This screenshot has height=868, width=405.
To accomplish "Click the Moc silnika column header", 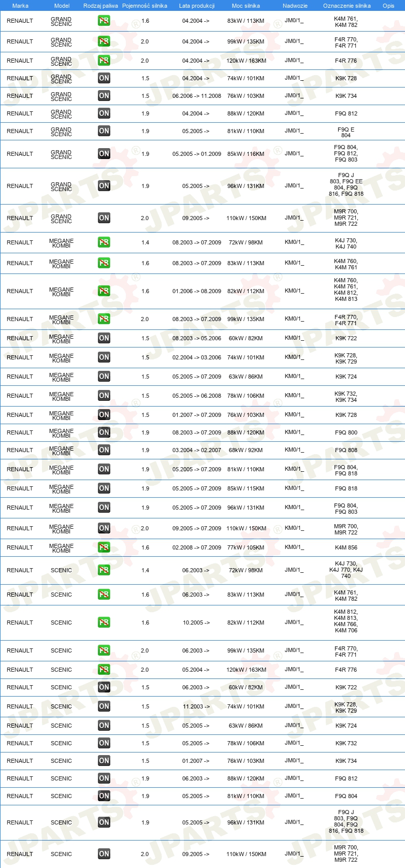I will pos(246,6).
